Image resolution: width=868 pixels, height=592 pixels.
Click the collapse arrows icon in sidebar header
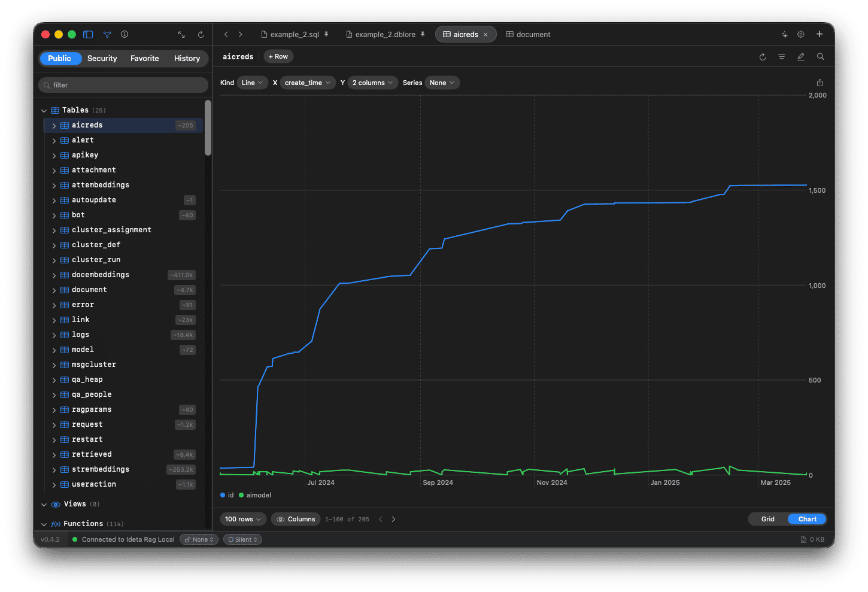[181, 35]
